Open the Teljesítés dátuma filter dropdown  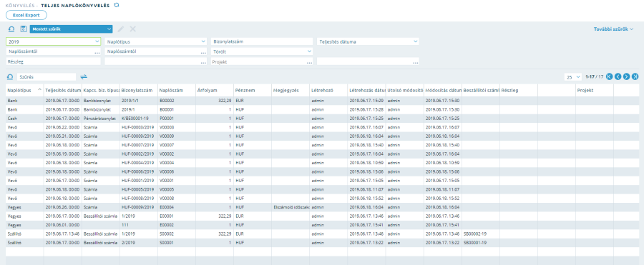pos(368,41)
